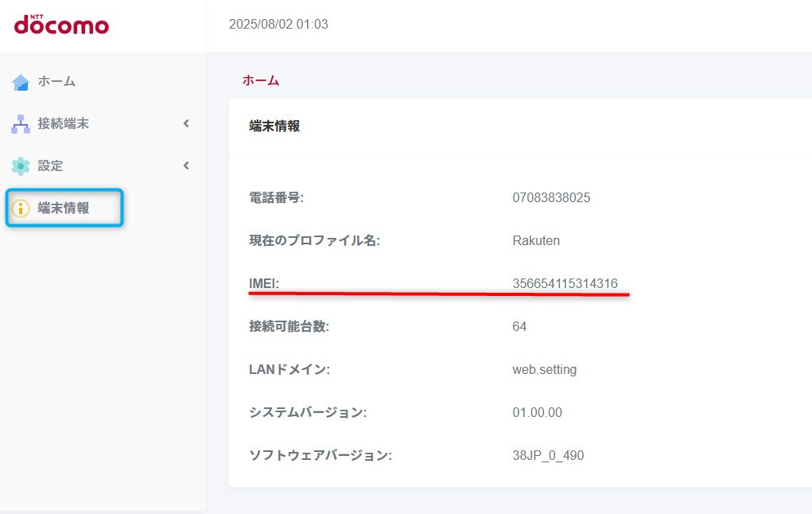Open the ホーム sidebar menu item
This screenshot has height=514, width=812.
(56, 81)
